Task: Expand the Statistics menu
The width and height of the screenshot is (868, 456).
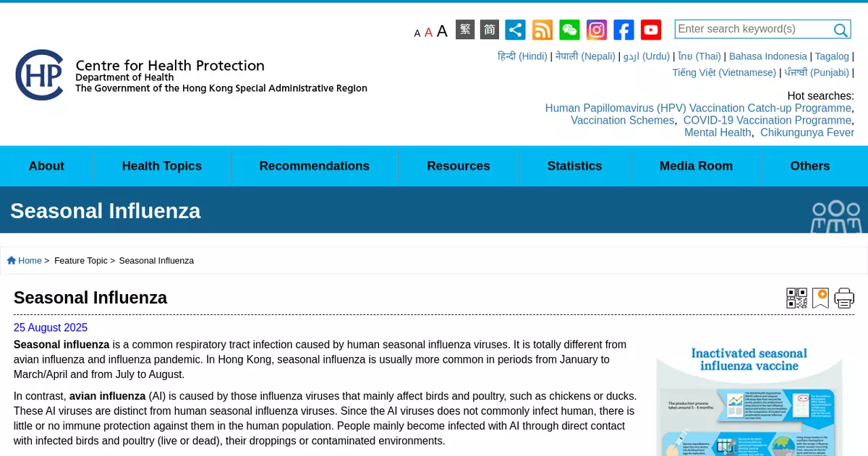Action: [574, 166]
